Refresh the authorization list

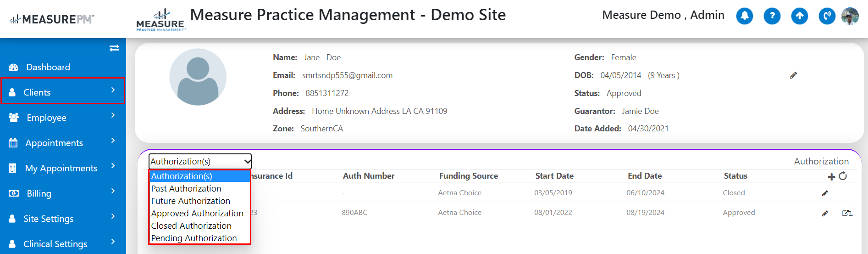[x=843, y=176]
